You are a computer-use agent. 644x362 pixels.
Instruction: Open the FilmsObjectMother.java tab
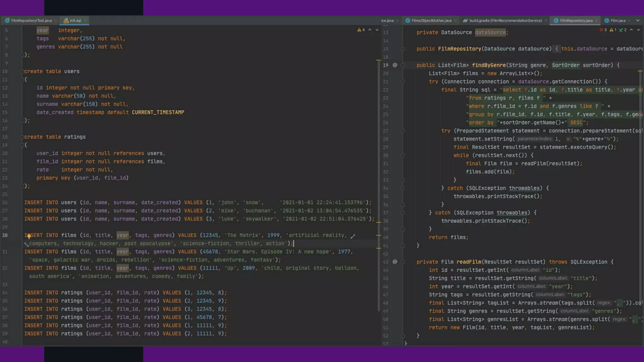[431, 20]
